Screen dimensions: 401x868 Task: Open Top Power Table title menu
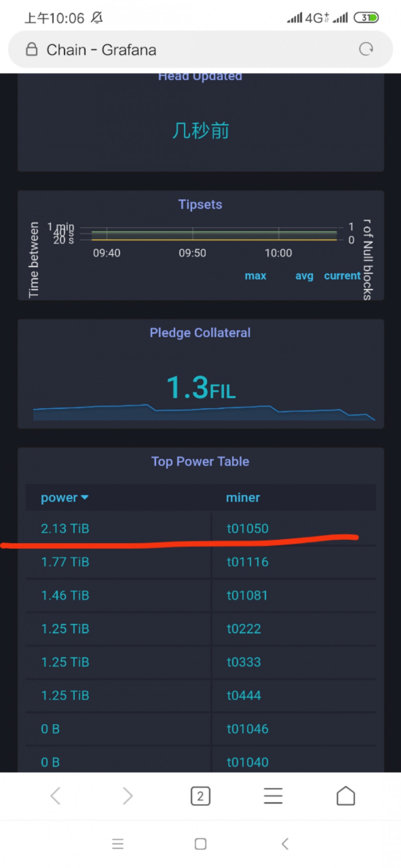click(200, 461)
